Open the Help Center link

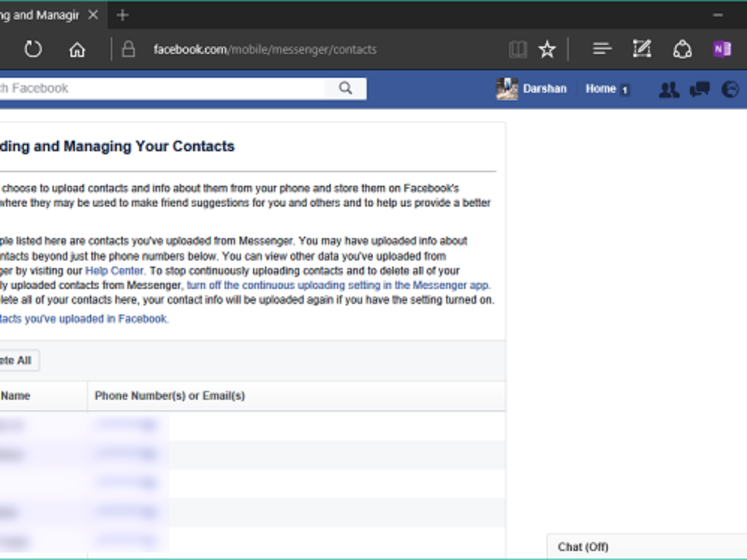[115, 271]
